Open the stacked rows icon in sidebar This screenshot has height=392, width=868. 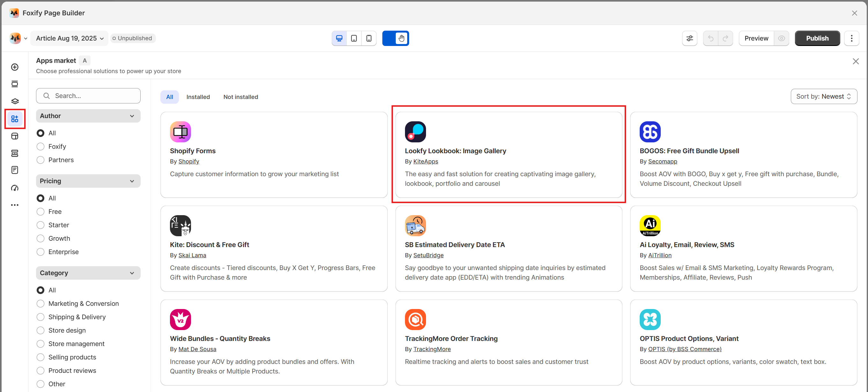[14, 153]
